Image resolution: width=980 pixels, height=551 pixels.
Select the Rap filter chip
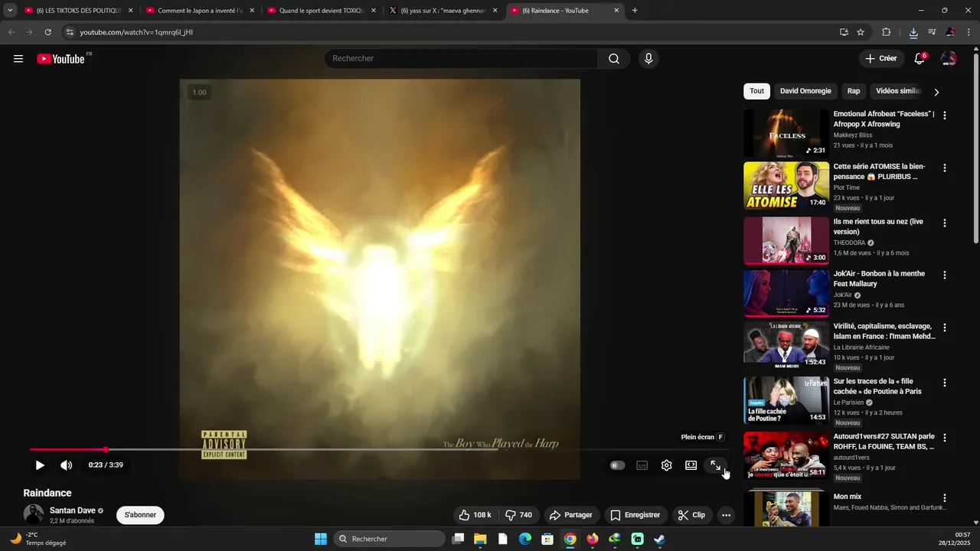(x=854, y=91)
